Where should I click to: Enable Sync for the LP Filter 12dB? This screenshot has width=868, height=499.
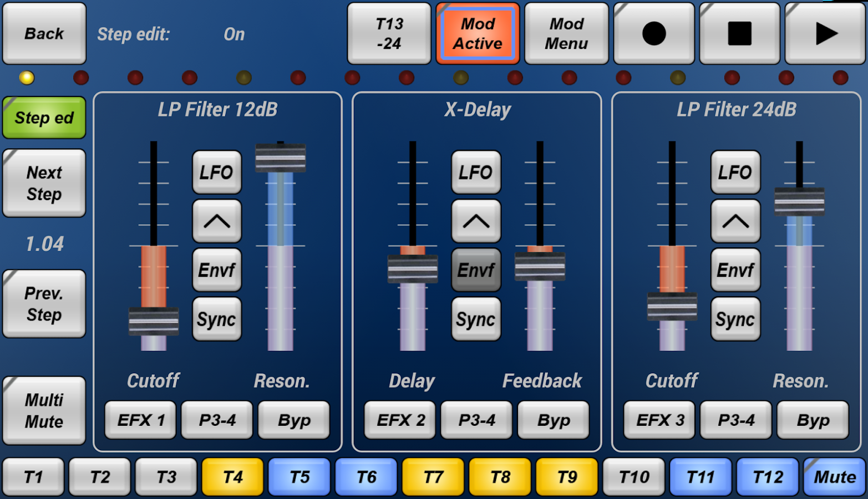[x=216, y=319]
